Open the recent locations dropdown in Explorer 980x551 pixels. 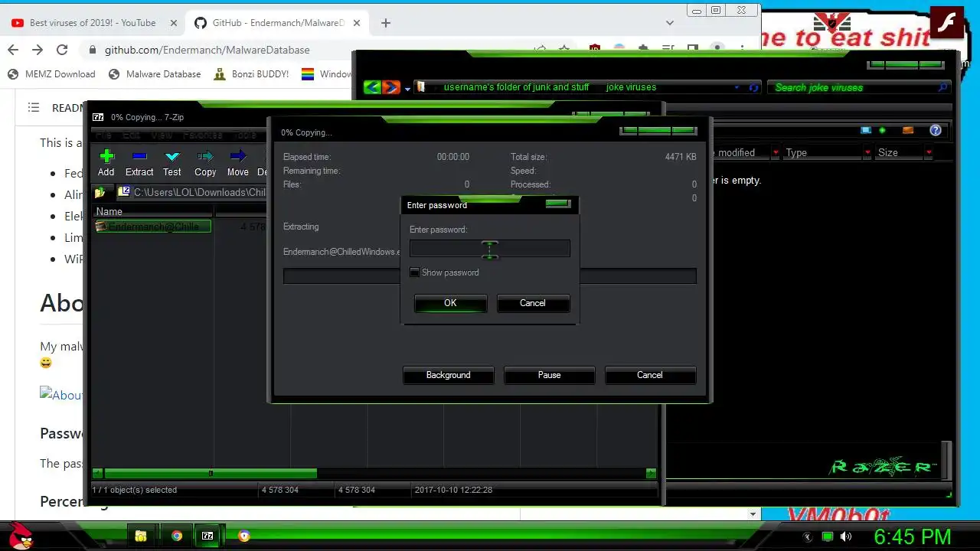[407, 88]
